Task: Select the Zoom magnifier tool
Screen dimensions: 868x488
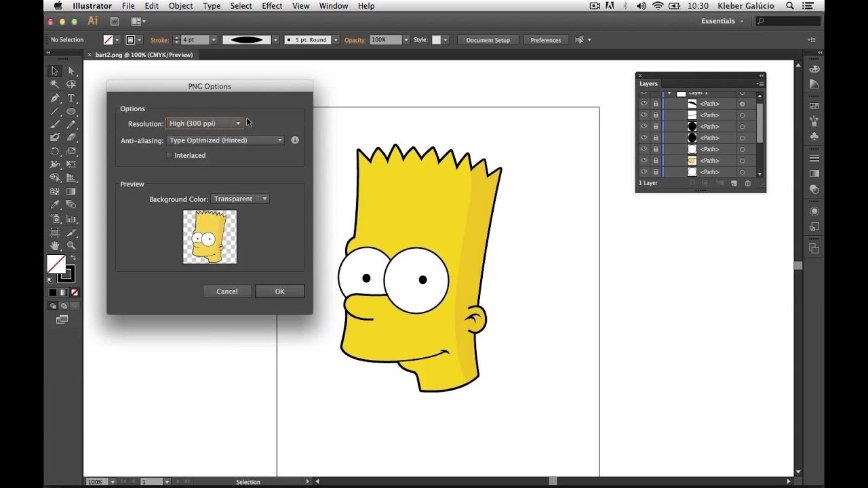Action: [x=71, y=245]
